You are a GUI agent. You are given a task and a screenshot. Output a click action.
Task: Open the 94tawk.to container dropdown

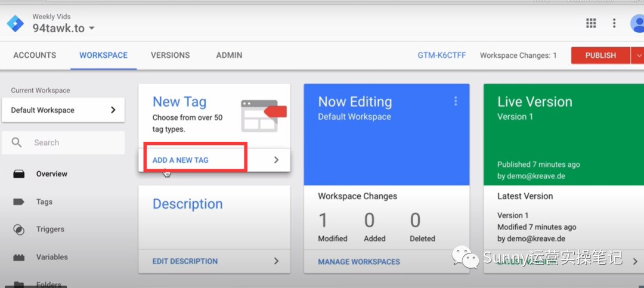pyautogui.click(x=64, y=29)
